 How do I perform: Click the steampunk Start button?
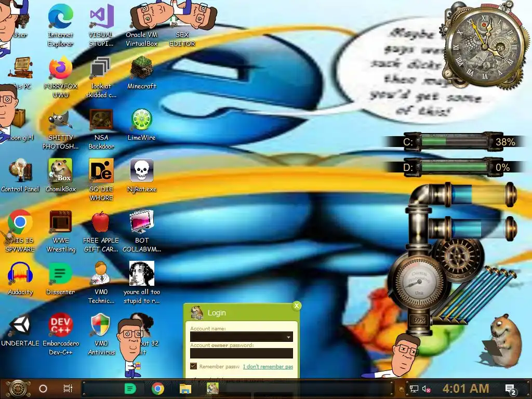coord(19,389)
